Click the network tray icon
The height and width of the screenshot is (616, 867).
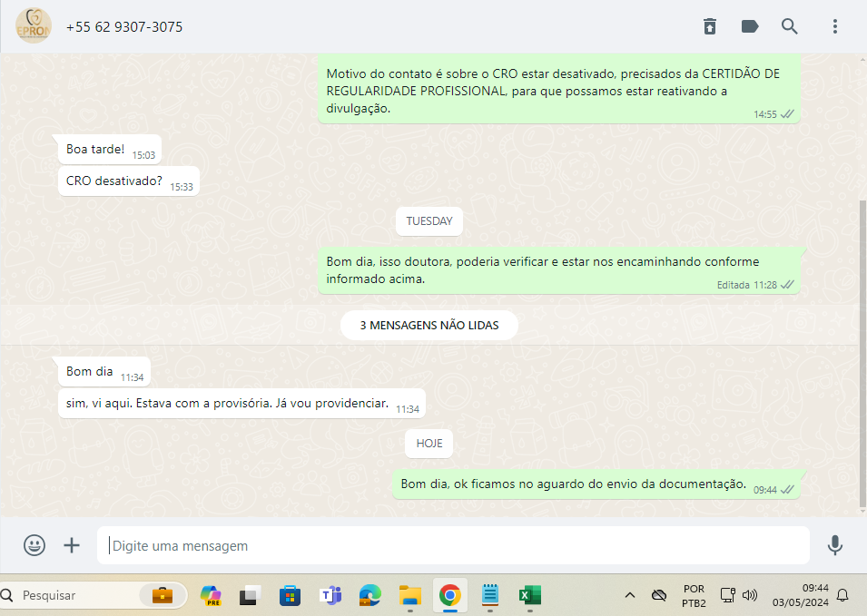click(x=728, y=595)
